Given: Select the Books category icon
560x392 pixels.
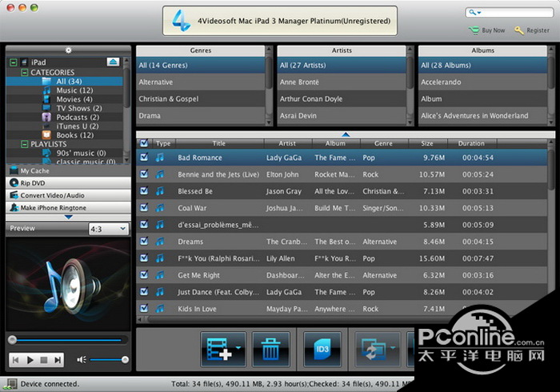Looking at the screenshot, I should pyautogui.click(x=46, y=135).
